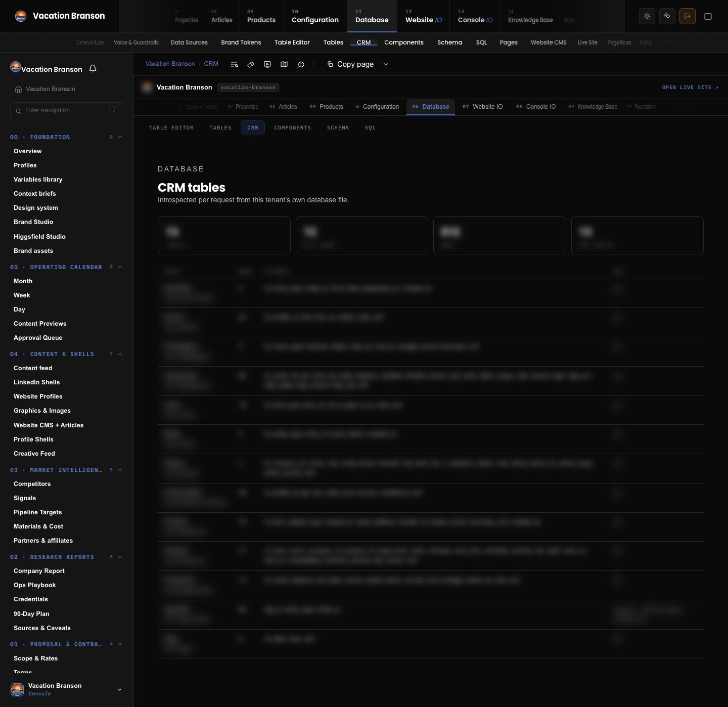Open the presentation play screen icon
This screenshot has height=707, width=728.
pyautogui.click(x=267, y=64)
